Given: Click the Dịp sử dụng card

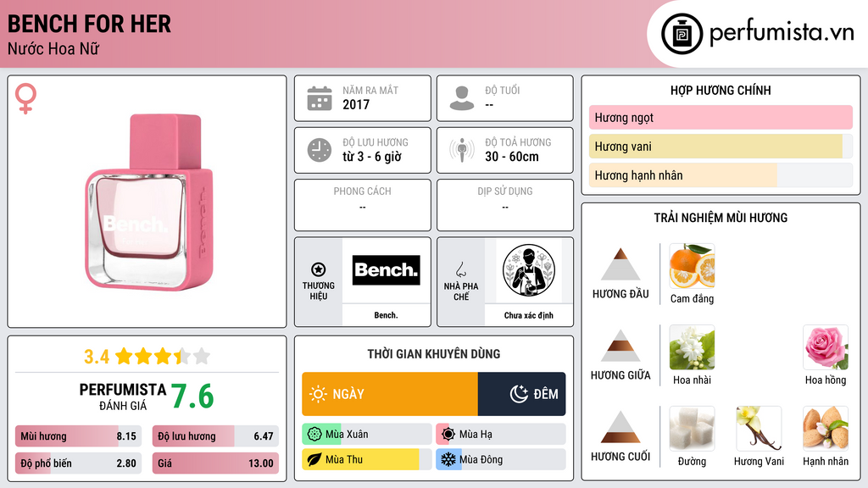Looking at the screenshot, I should tap(505, 205).
